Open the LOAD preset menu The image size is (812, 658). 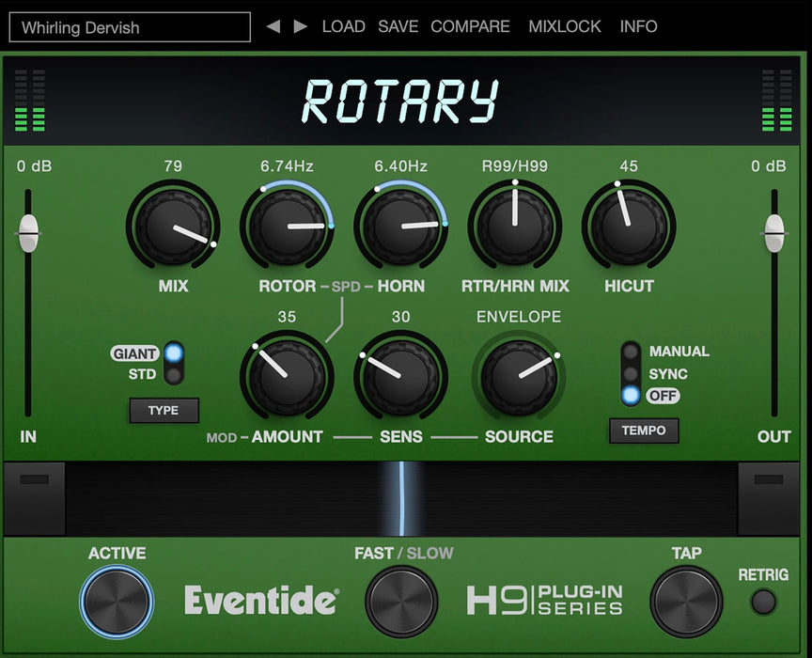(343, 26)
